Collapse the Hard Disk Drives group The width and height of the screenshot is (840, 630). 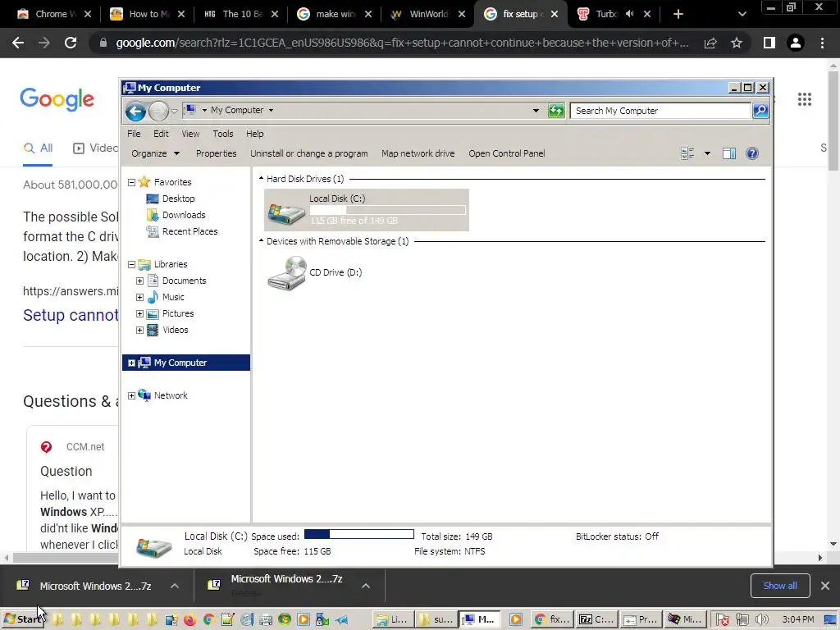tap(262, 178)
